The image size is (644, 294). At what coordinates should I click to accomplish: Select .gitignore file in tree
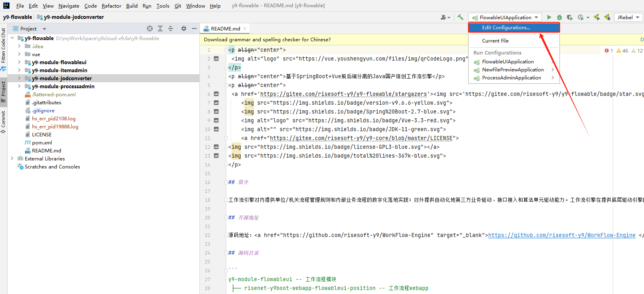[x=43, y=110]
